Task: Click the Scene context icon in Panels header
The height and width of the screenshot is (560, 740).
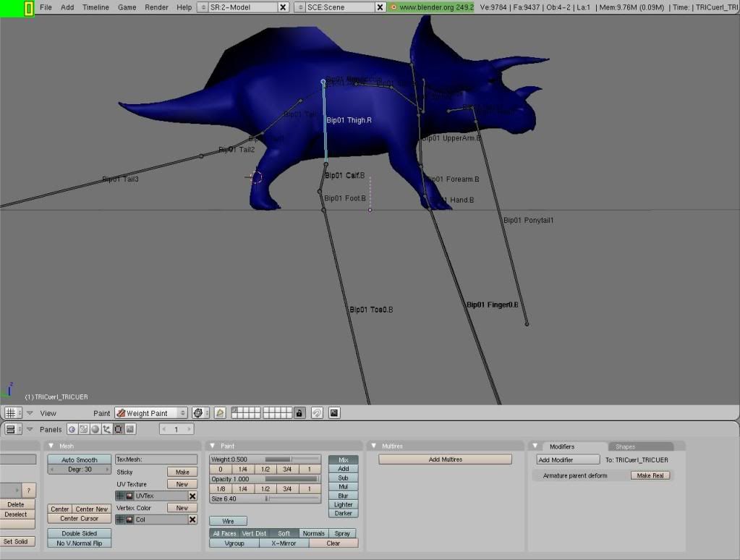Action: [130, 429]
